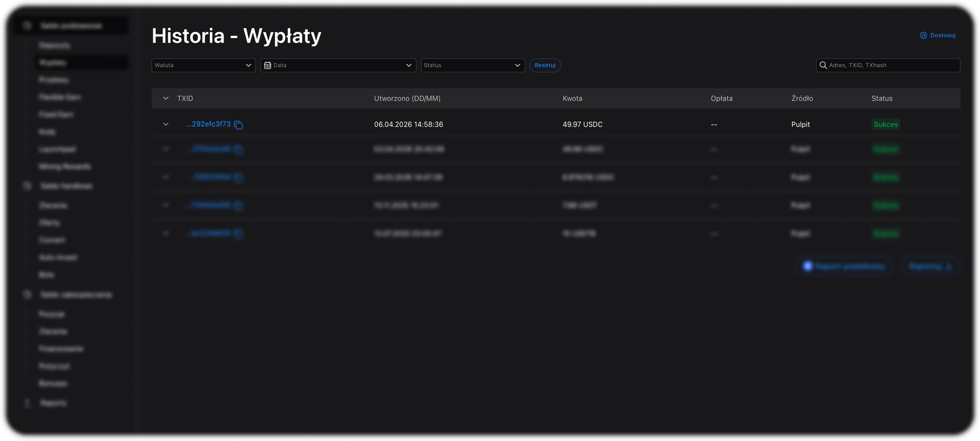980x441 pixels.
Task: Open the Waluta currency dropdown
Action: 203,65
